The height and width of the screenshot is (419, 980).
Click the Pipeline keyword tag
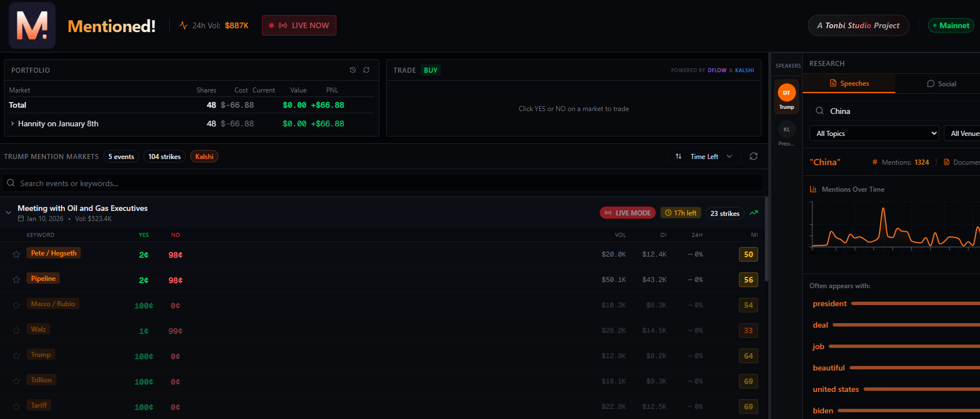pyautogui.click(x=43, y=279)
